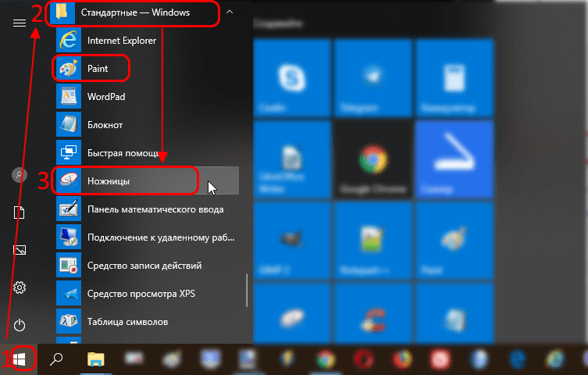Open the Paint tile in tiles area
588x375 pixels.
point(454,241)
